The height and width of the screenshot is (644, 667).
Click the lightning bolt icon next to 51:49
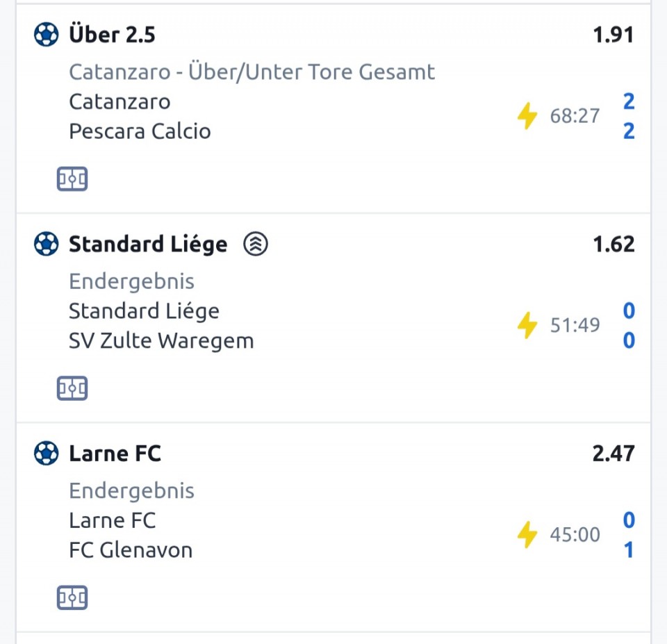pyautogui.click(x=527, y=325)
